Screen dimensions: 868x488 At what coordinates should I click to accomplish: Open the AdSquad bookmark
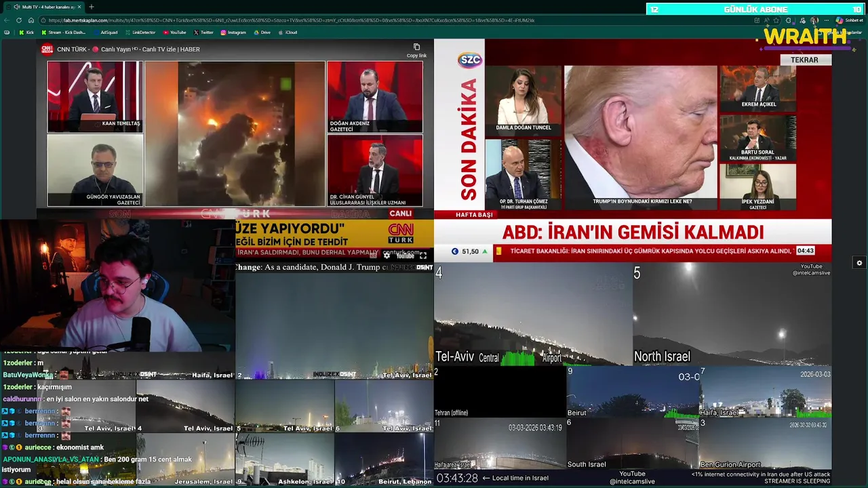105,33
